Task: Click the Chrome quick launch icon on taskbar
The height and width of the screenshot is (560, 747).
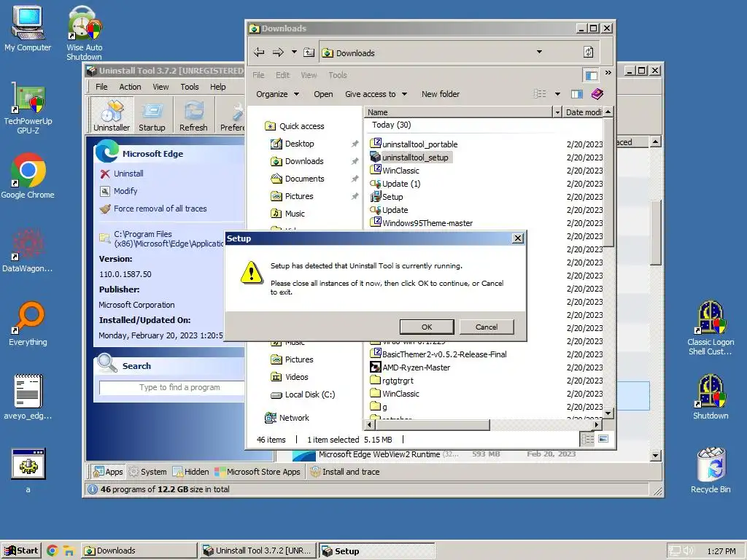Action: click(53, 551)
